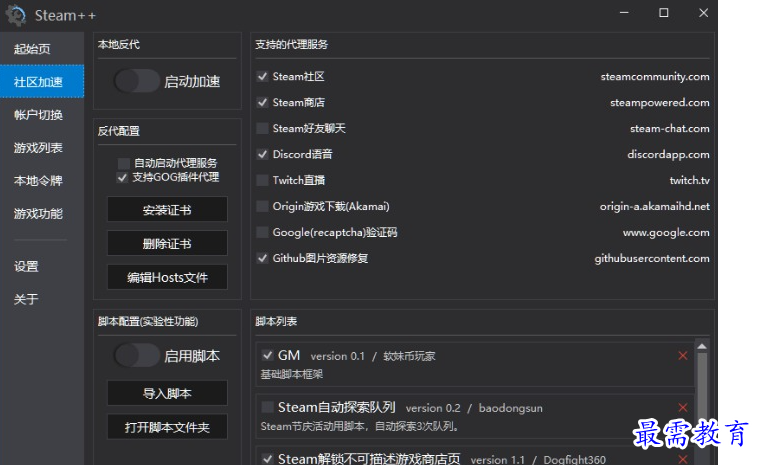The width and height of the screenshot is (757, 465).
Task: Uncheck Discord语音 proxy service
Action: pos(262,154)
